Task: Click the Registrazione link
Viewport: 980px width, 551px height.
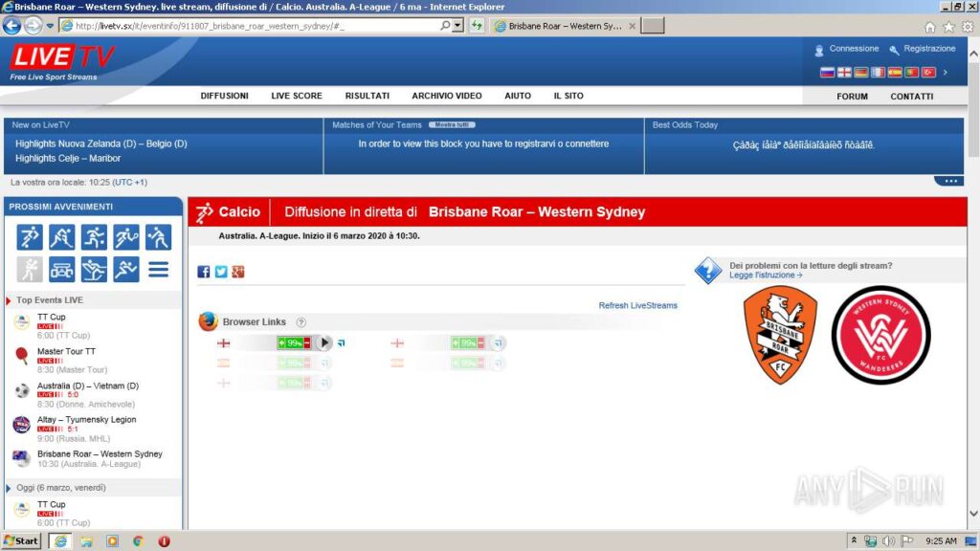Action: click(928, 49)
